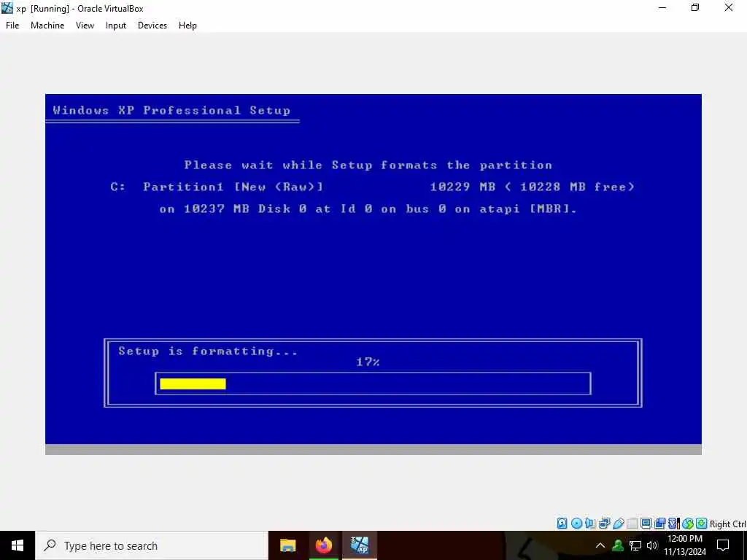Open the Windows Start menu
The height and width of the screenshot is (560, 747).
pyautogui.click(x=18, y=545)
